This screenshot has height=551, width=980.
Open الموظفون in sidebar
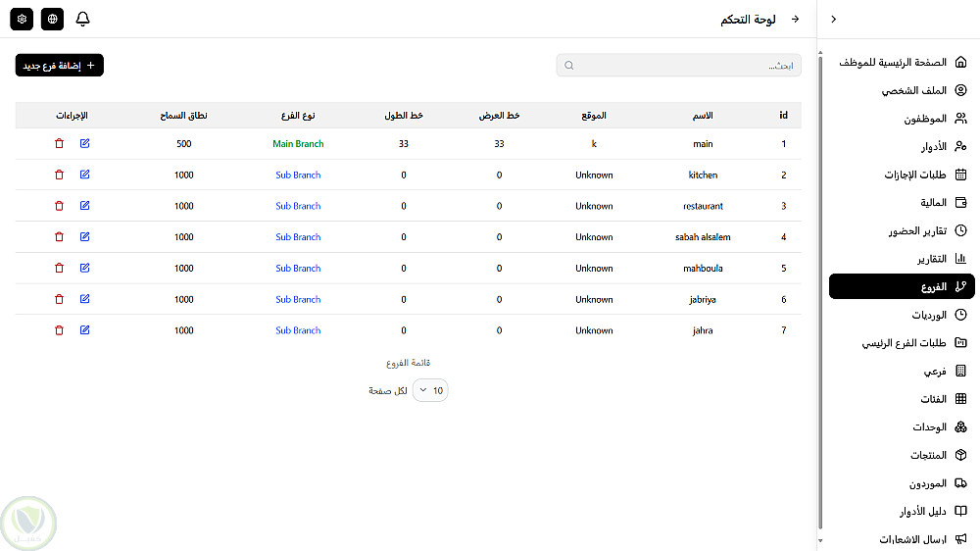tap(902, 119)
